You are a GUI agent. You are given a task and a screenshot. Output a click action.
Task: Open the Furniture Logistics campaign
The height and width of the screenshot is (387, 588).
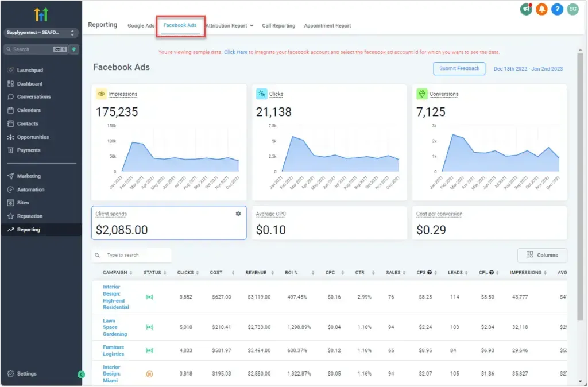113,351
